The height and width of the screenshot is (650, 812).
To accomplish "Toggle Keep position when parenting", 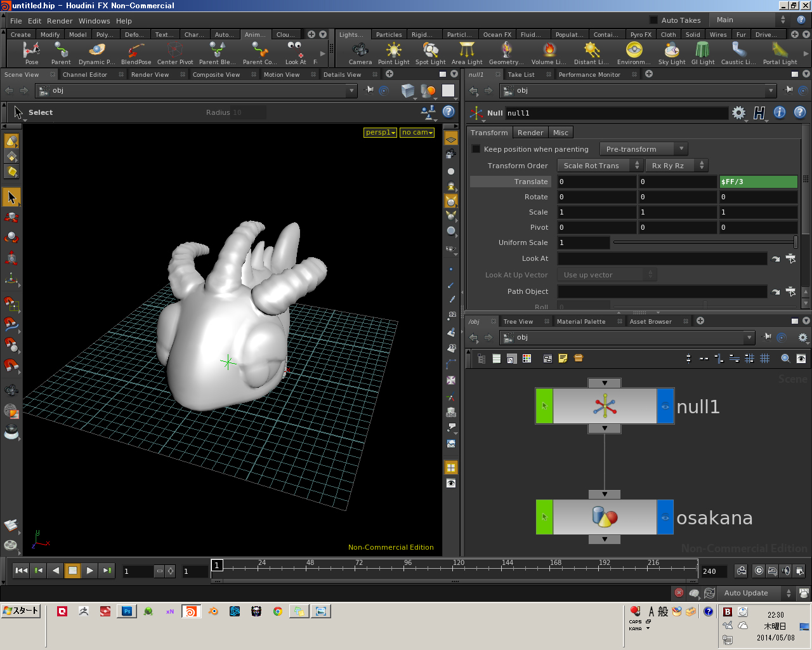I will pyautogui.click(x=476, y=149).
